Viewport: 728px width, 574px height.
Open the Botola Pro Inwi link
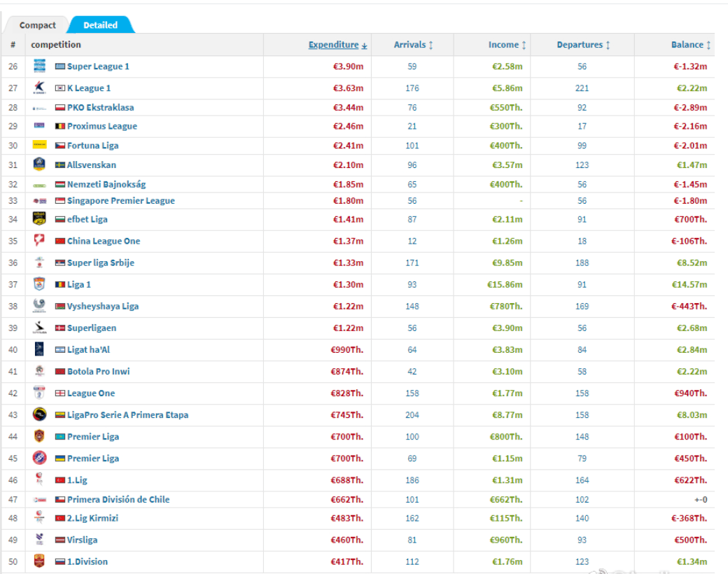(x=99, y=372)
